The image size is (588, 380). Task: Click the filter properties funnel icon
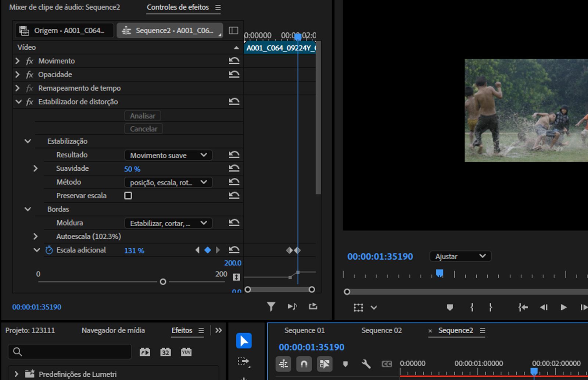pos(271,306)
